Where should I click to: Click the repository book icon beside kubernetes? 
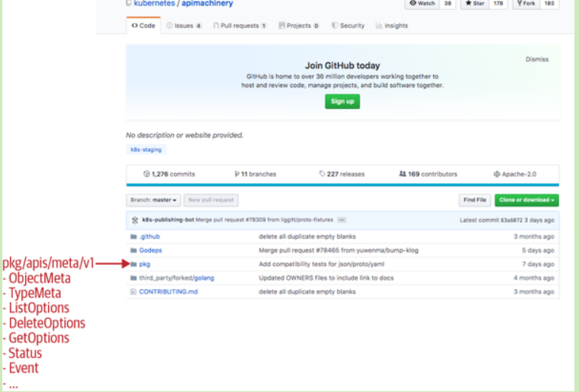[x=128, y=3]
